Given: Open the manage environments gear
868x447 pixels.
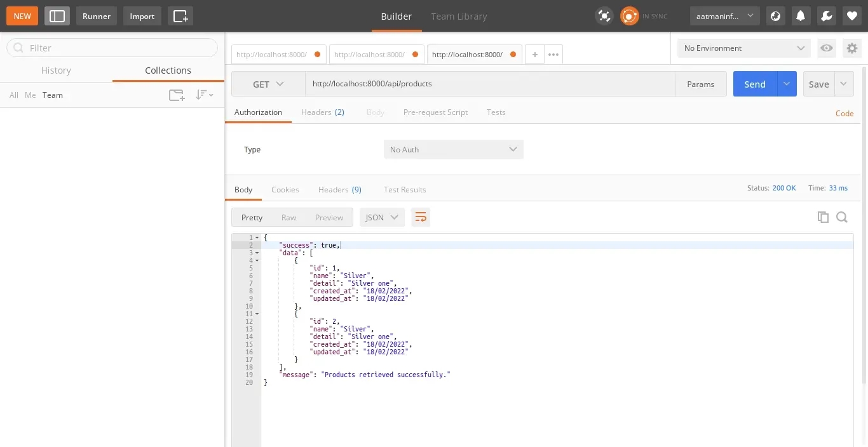Looking at the screenshot, I should (851, 48).
